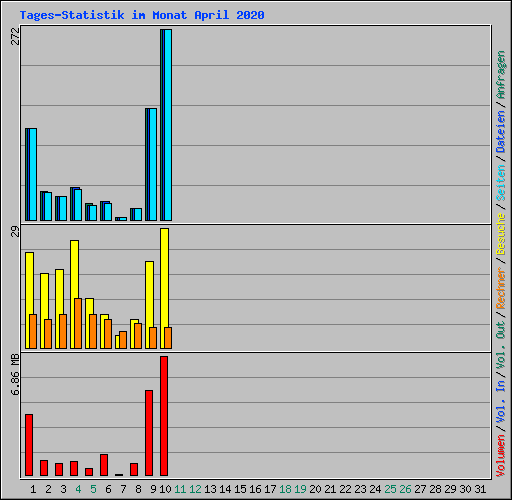Click the Volumen legend text
Image resolution: width=512 pixels, height=500 pixels.
tap(501, 455)
